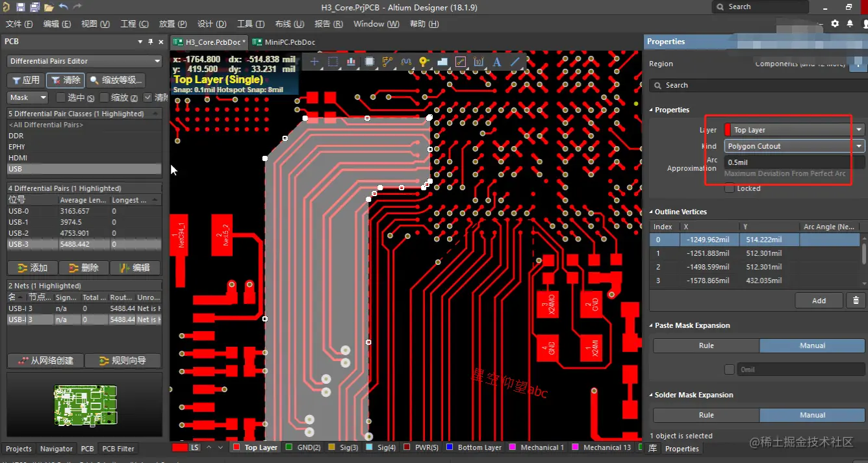This screenshot has height=463, width=868.
Task: Collapse the Outline Vertices section
Action: 678,212
